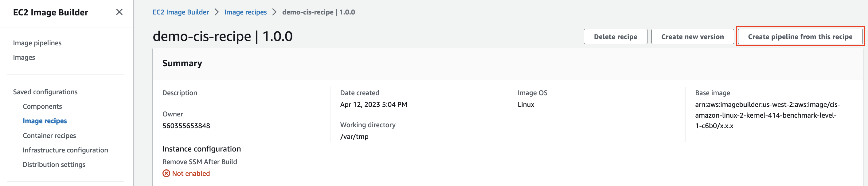Screen dimensions: 868x186
Task: Open Images in sidebar
Action: pos(24,57)
